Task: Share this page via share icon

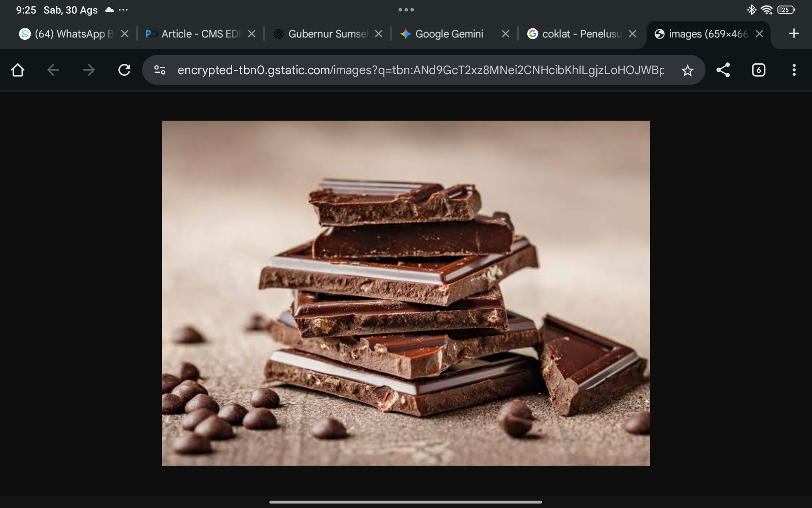Action: [x=723, y=70]
